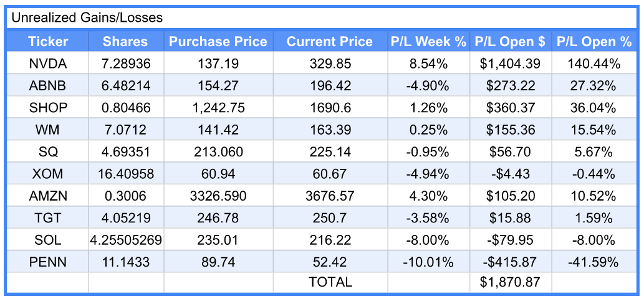
Task: Click the TOTAL label cell
Action: [330, 283]
